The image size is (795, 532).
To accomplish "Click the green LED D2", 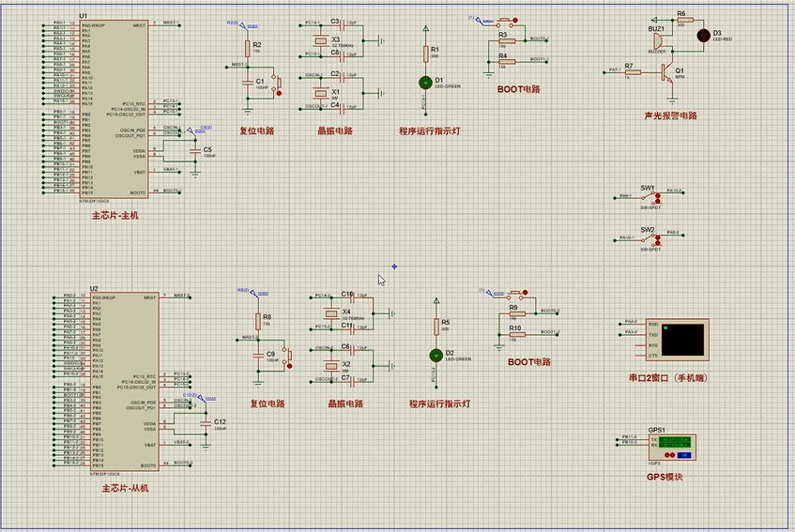I will pos(435,356).
